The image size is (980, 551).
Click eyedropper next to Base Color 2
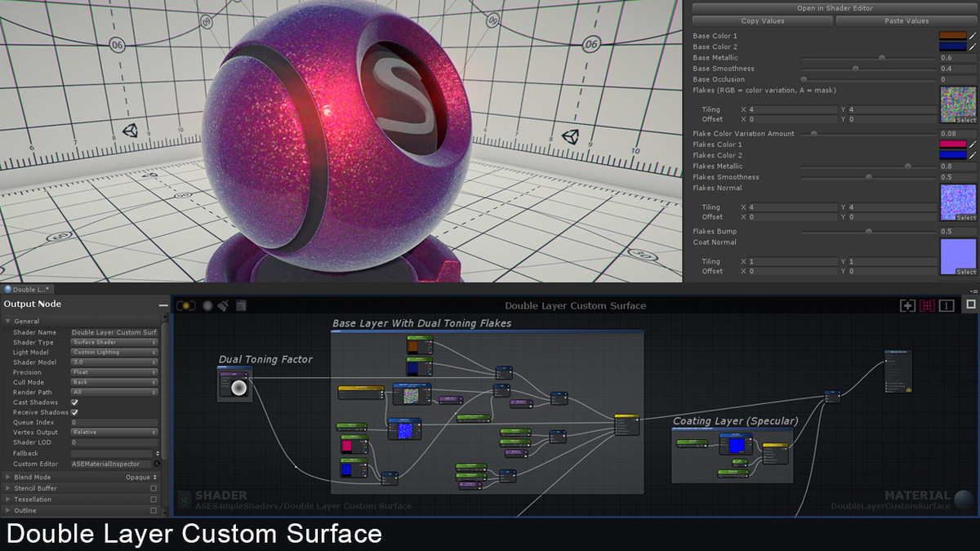pos(973,47)
